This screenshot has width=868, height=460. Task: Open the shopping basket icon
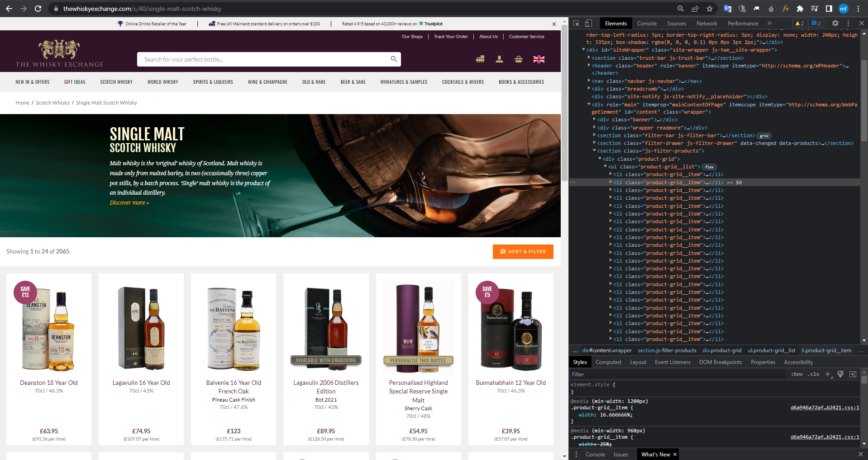(x=519, y=59)
